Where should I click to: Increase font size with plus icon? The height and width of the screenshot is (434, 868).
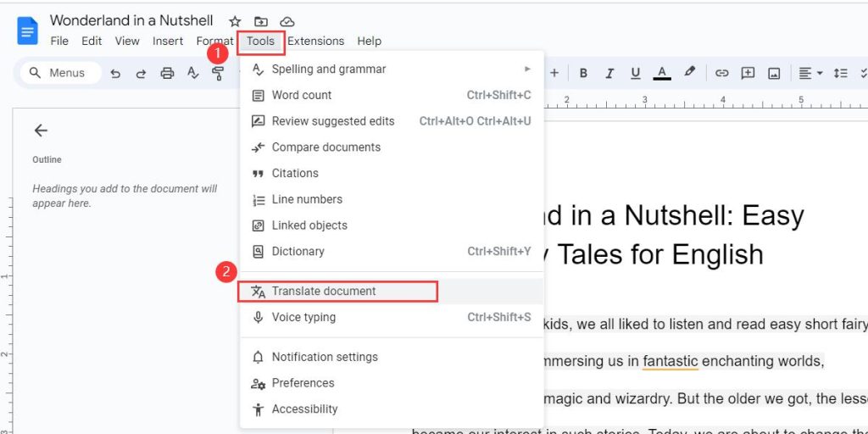[x=554, y=73]
